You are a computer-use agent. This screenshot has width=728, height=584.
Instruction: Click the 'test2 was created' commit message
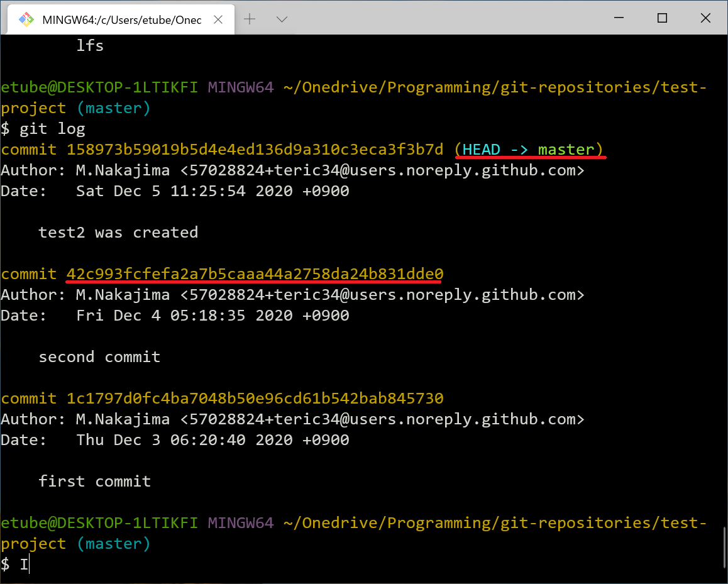coord(118,232)
